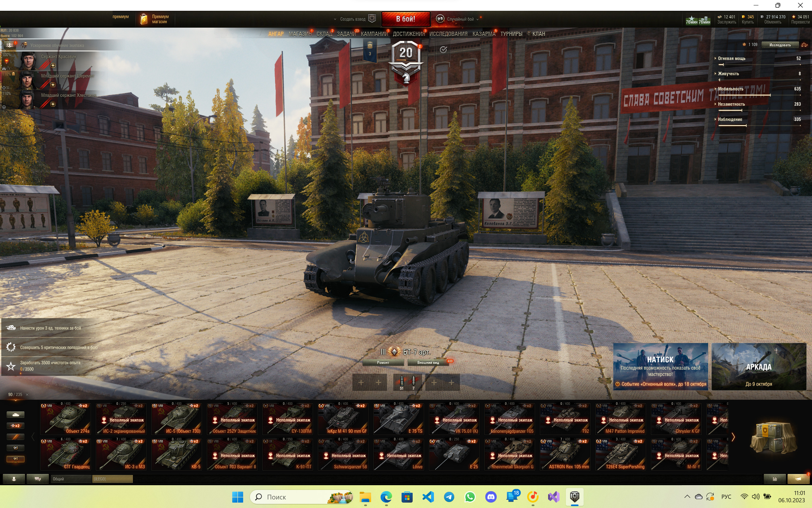The width and height of the screenshot is (812, 508).
Task: Open the Premium shop bag icon
Action: 144,19
